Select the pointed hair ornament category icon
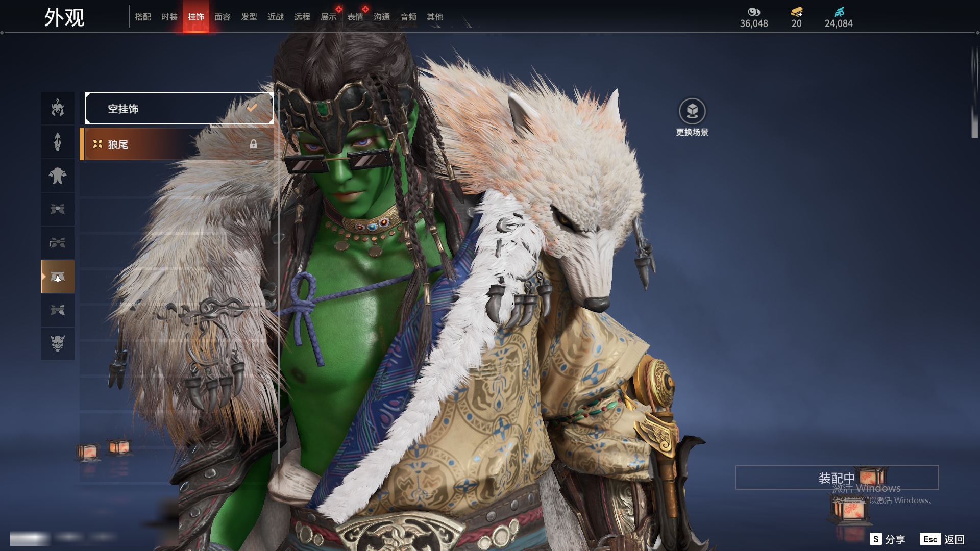Viewport: 980px width, 551px height. click(58, 142)
